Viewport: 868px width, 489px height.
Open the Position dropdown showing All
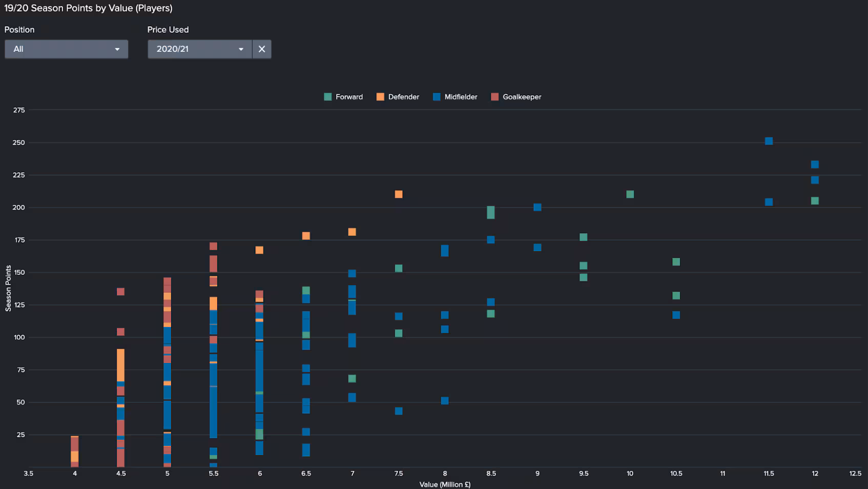click(x=66, y=49)
